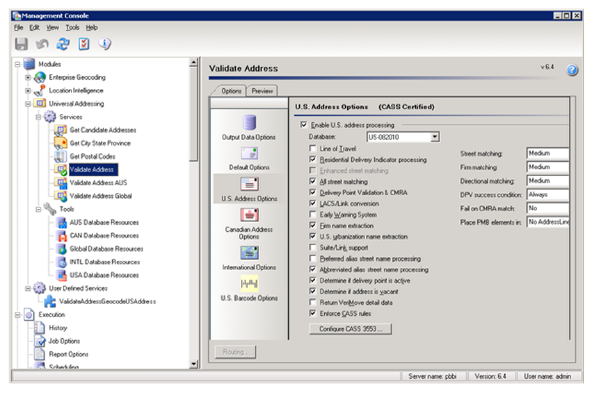Viewport: 593px width, 396px height.
Task: Collapse the Modules tree node
Action: 17,64
